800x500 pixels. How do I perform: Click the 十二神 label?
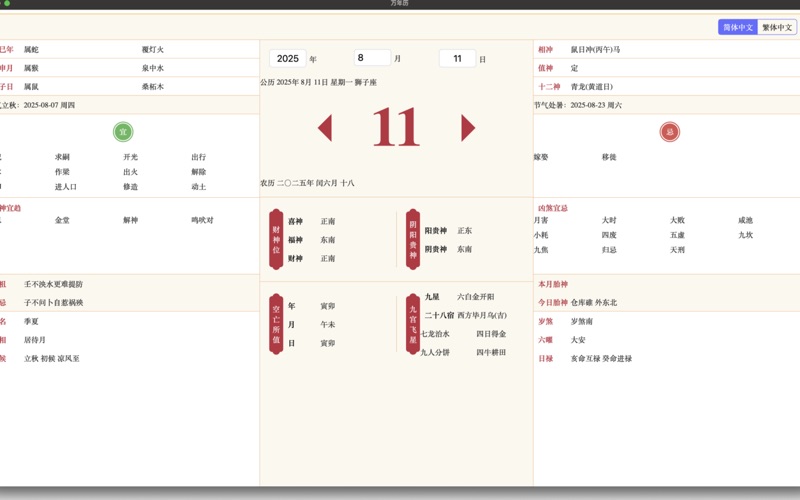click(x=549, y=87)
